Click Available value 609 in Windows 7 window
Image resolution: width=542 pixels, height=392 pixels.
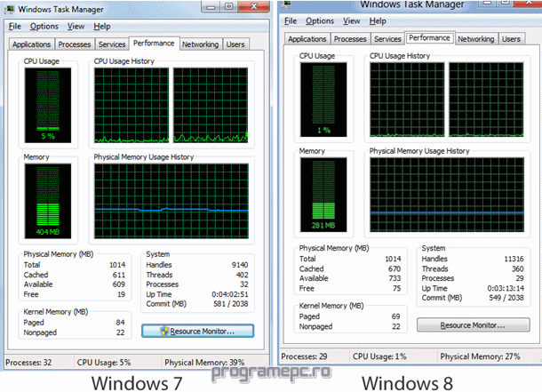click(118, 284)
